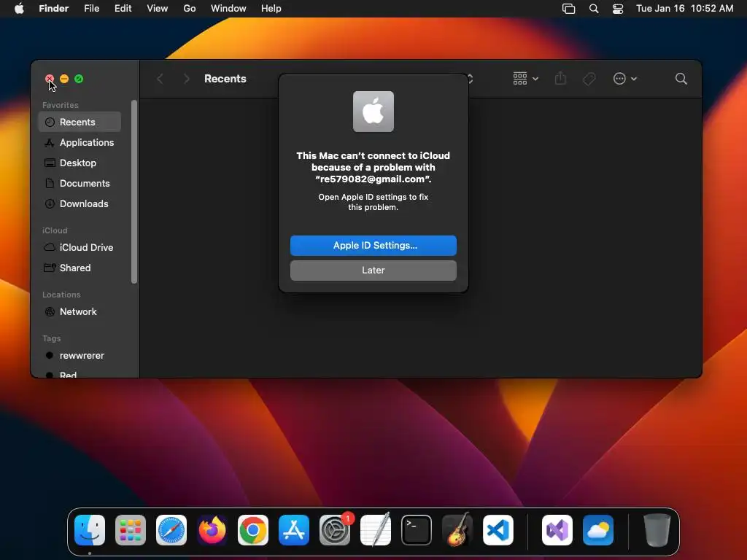
Task: Click Stage Manager menu bar icon
Action: tap(569, 9)
